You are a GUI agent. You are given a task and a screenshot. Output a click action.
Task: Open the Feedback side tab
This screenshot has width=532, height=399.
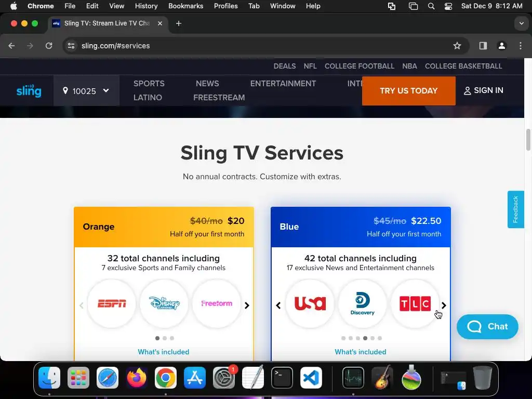click(x=516, y=209)
